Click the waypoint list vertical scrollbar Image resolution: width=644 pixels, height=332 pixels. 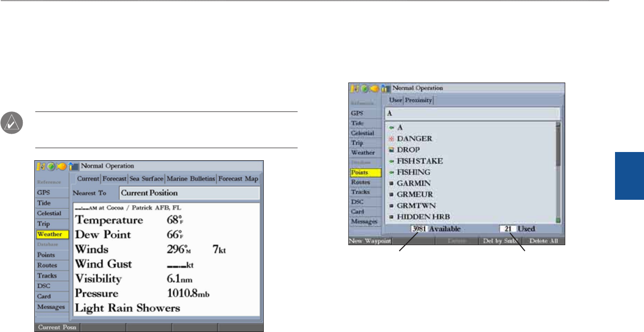pyautogui.click(x=558, y=172)
